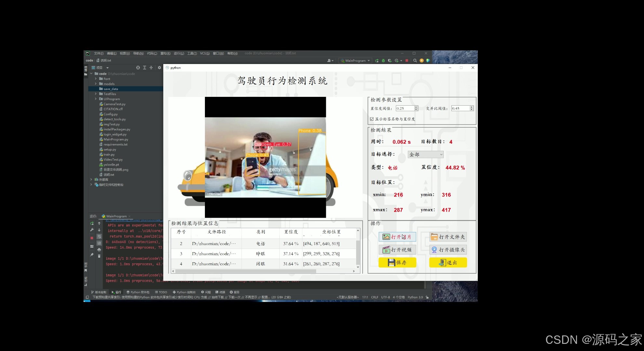
Task: Open the project panel settings gear
Action: point(159,68)
